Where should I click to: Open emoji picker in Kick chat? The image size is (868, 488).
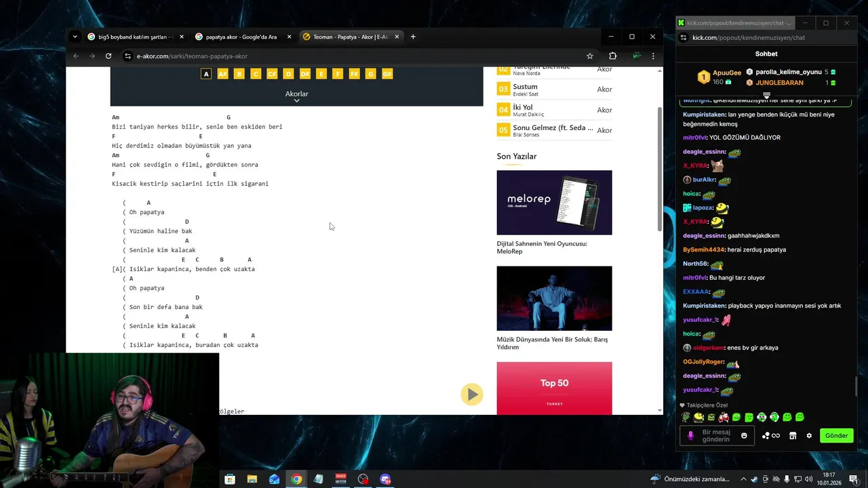(744, 436)
